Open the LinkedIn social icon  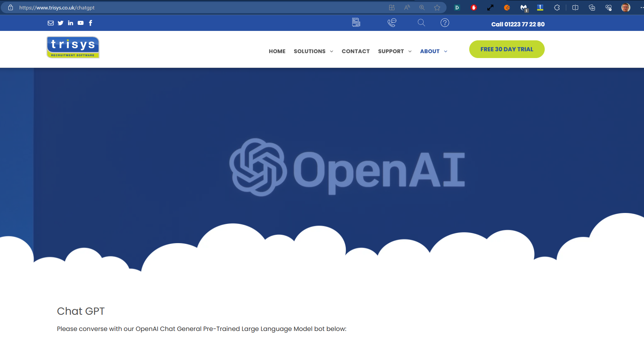pos(71,23)
